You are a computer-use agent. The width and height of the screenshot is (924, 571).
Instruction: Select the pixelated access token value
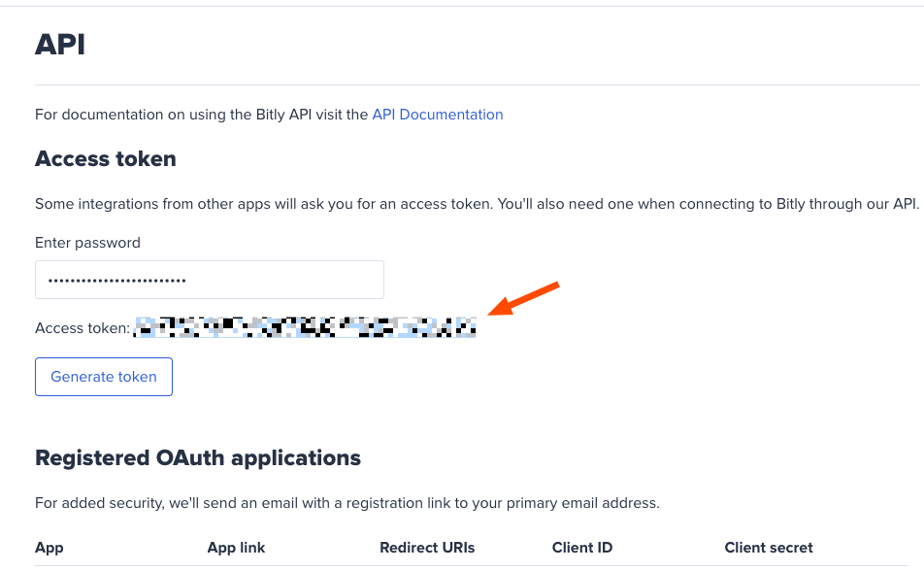click(x=305, y=327)
